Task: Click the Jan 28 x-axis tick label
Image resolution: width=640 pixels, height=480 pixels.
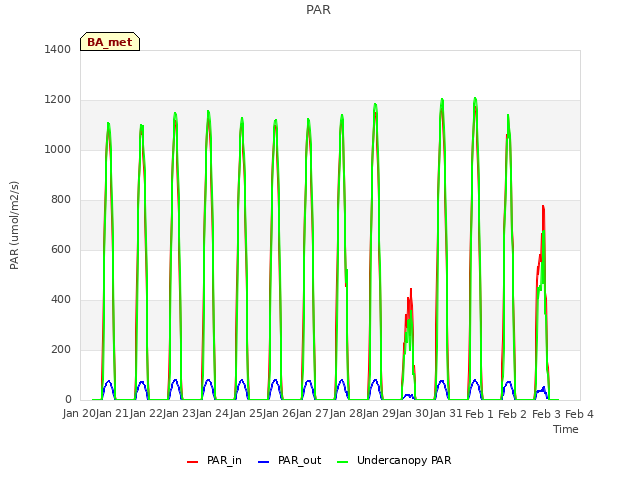Action: point(346,414)
